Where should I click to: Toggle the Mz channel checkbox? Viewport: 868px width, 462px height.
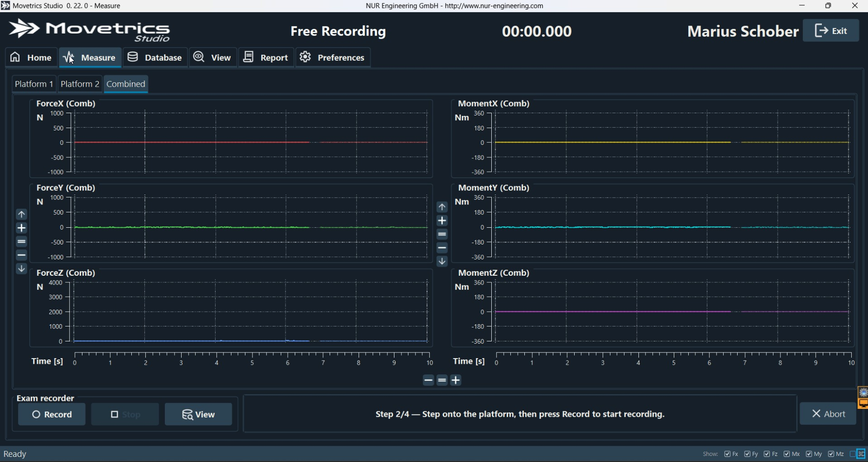(x=831, y=454)
